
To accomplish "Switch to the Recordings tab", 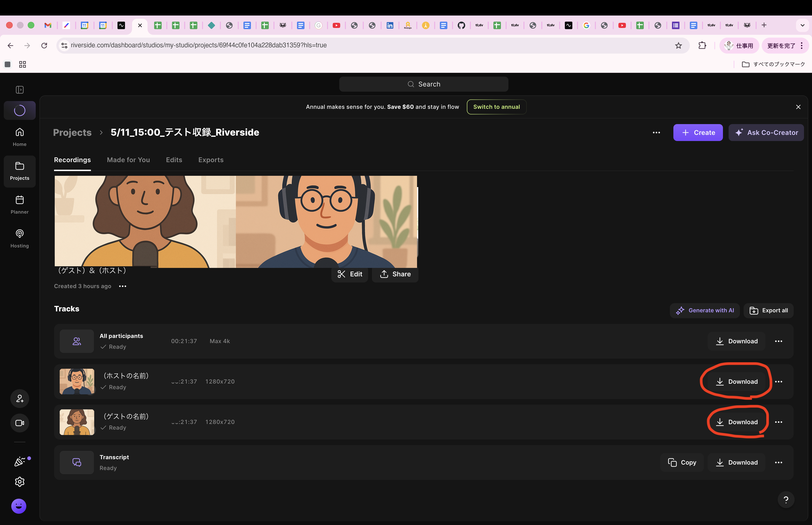I will (x=72, y=160).
